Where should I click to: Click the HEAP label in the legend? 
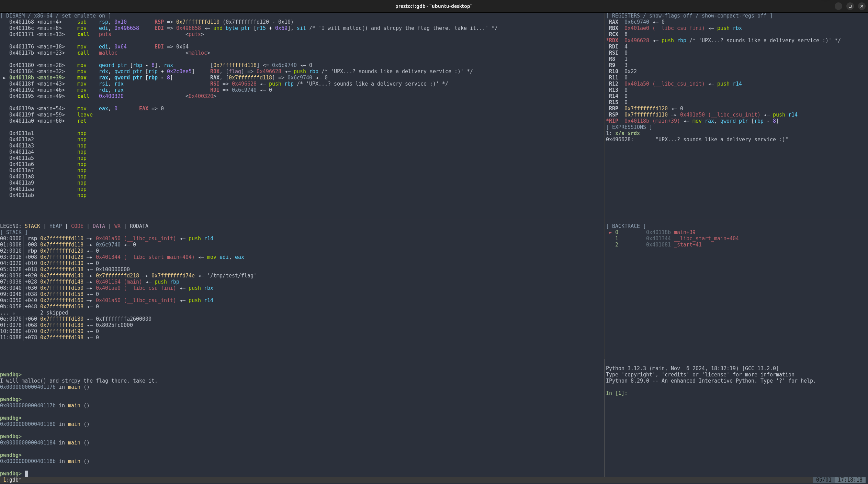tap(55, 226)
